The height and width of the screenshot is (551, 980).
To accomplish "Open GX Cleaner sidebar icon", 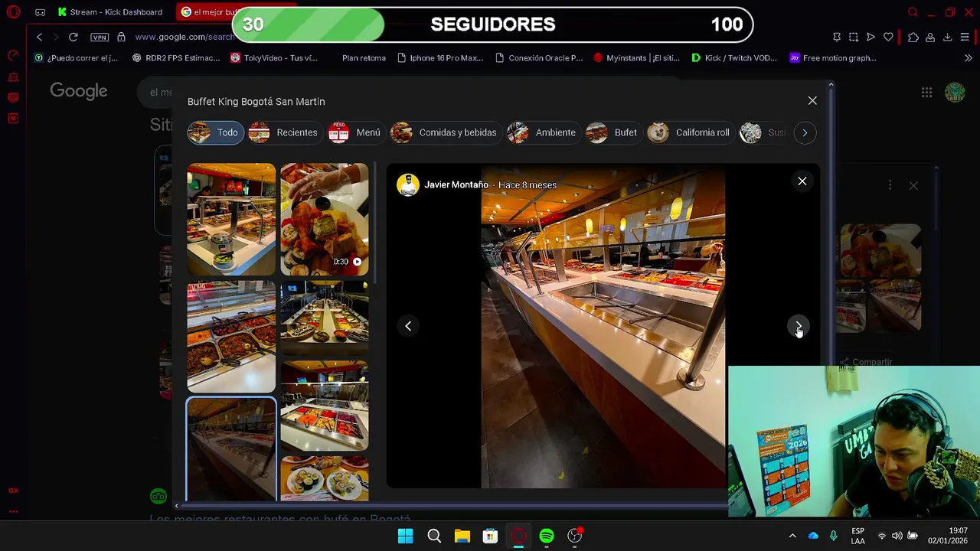I will [13, 77].
